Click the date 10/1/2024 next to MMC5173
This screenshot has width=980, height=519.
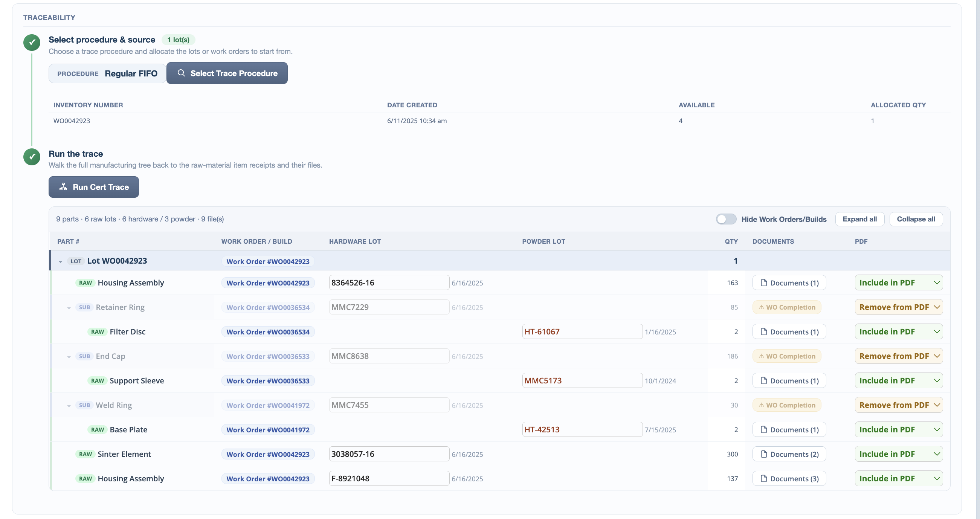click(661, 381)
